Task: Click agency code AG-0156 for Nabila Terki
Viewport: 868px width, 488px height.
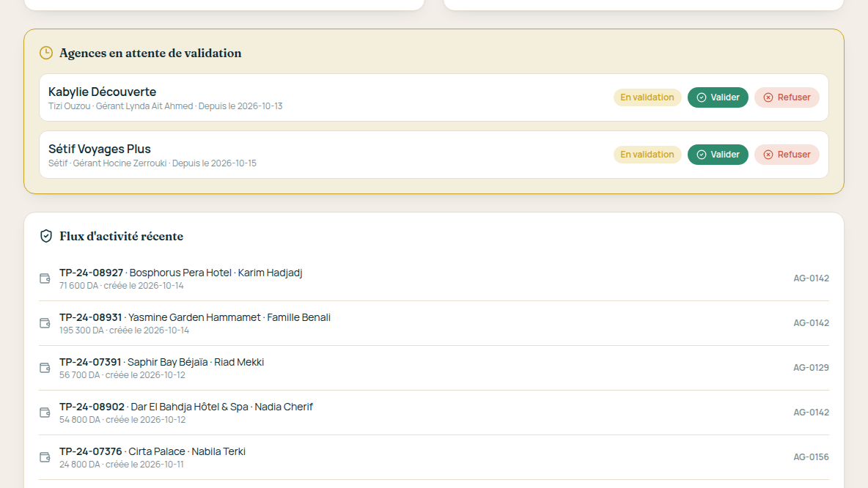Action: click(x=811, y=457)
